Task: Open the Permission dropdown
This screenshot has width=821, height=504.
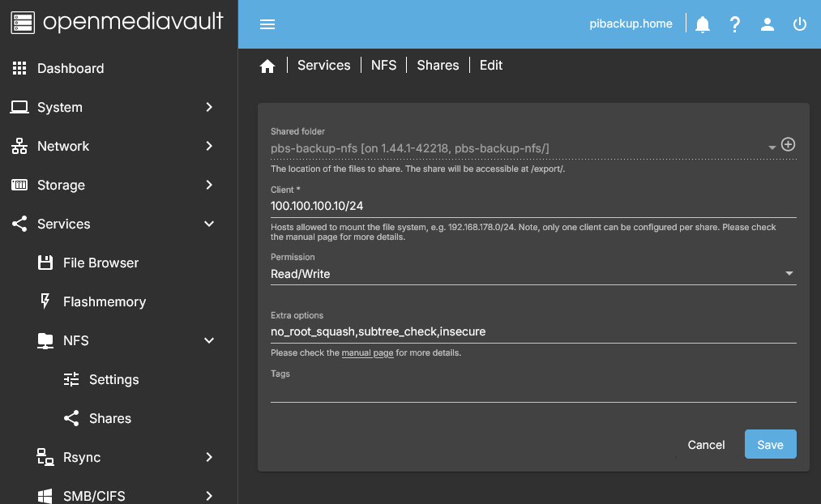Action: tap(532, 274)
